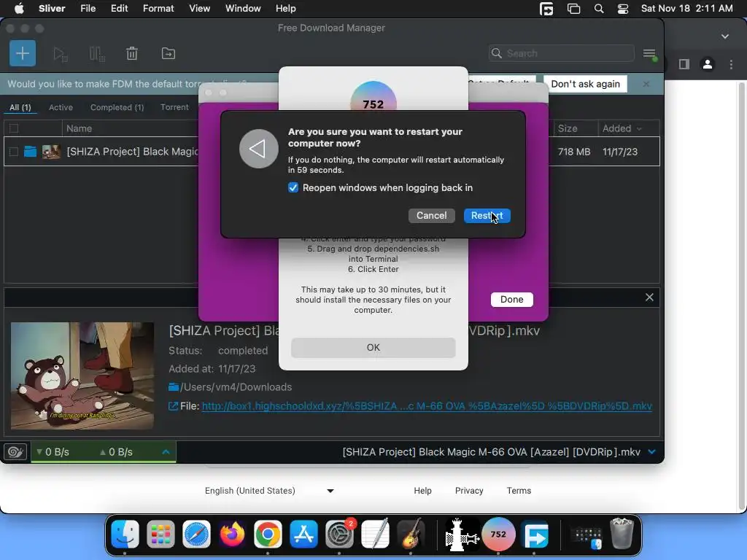Expand the speed panel chevron in status bar
747x560 pixels.
click(x=166, y=451)
